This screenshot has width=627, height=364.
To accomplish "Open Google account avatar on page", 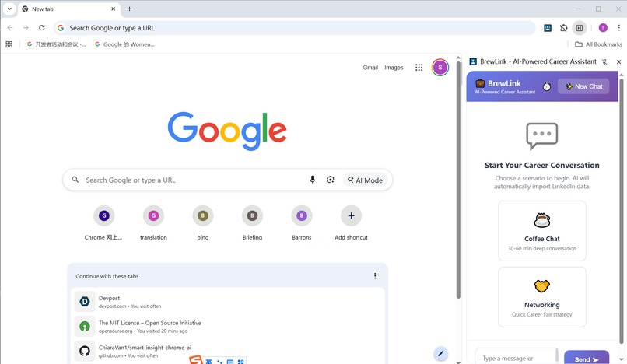I will (x=440, y=68).
